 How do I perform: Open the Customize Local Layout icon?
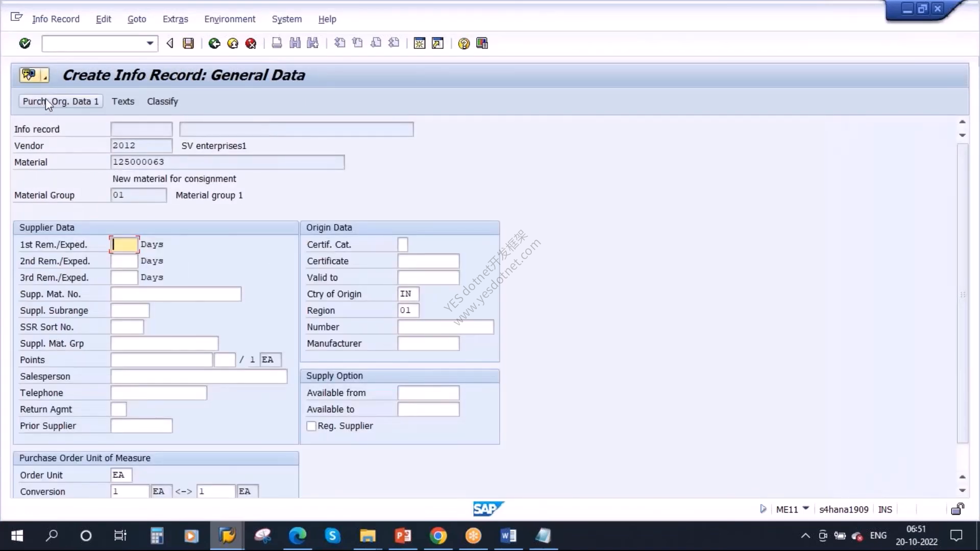tap(482, 43)
